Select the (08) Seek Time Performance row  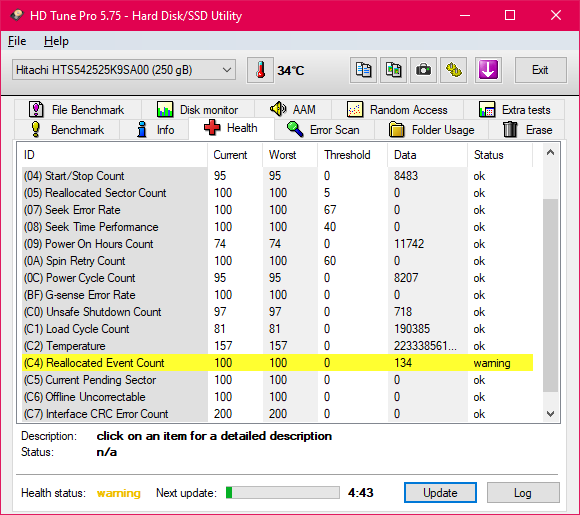coord(277,227)
